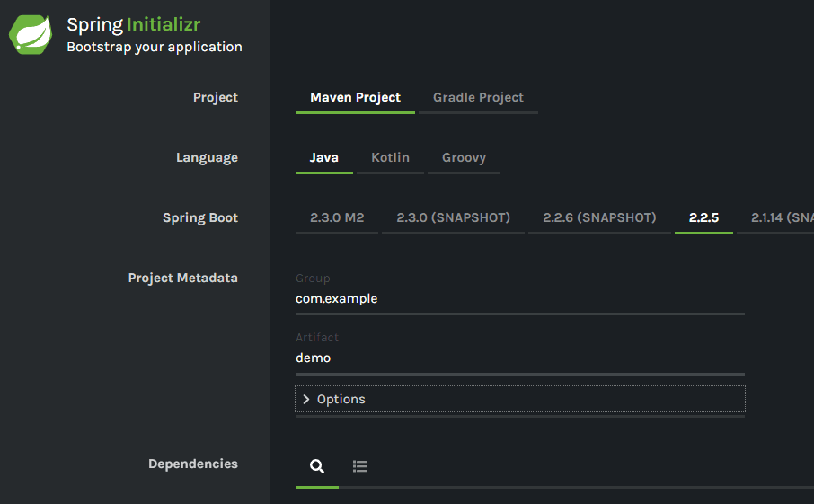Click the Artifact input field
The width and height of the screenshot is (814, 504).
coord(519,358)
